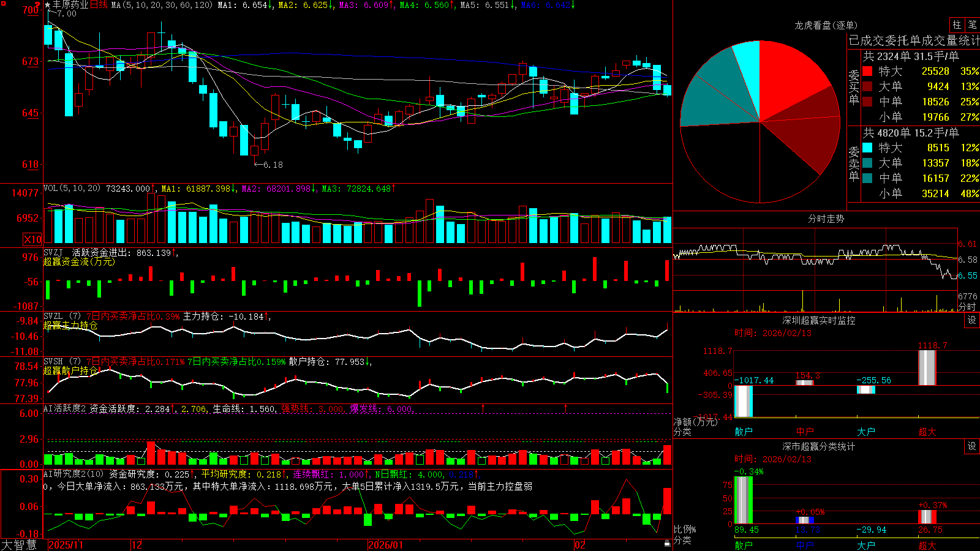
Task: Click the MA1: 6.654 value
Action: coord(243,5)
